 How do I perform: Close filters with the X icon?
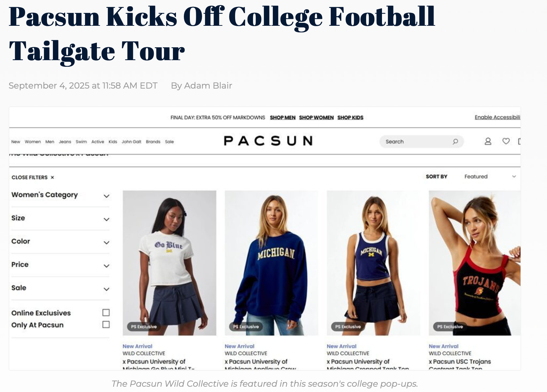coord(52,177)
